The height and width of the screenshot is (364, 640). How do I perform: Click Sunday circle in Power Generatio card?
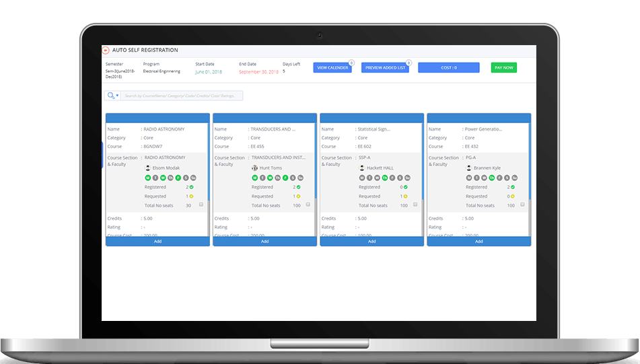(515, 178)
